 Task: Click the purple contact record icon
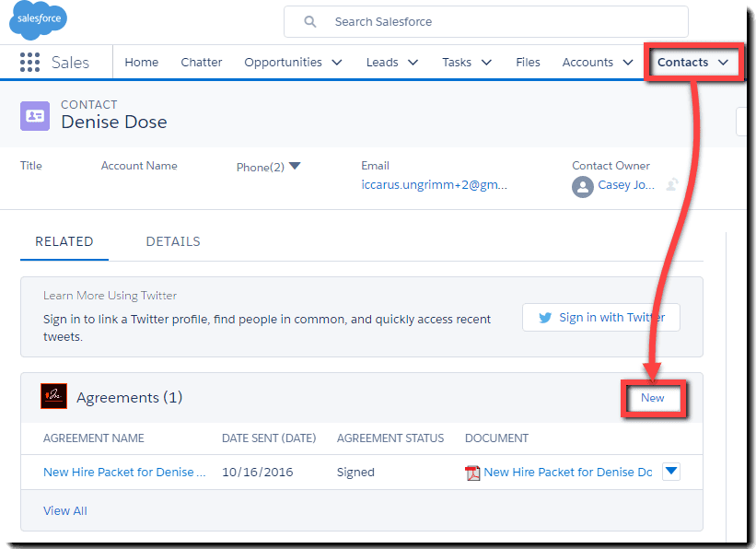(x=35, y=116)
